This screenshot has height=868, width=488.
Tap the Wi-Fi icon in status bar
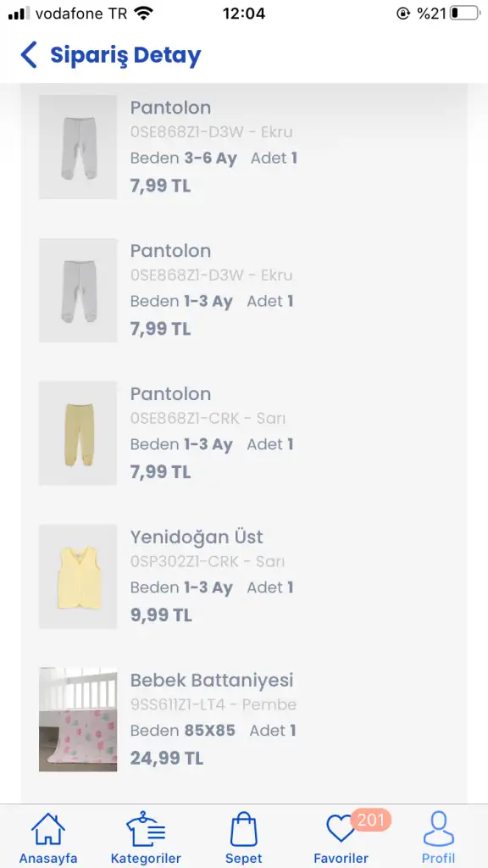144,14
